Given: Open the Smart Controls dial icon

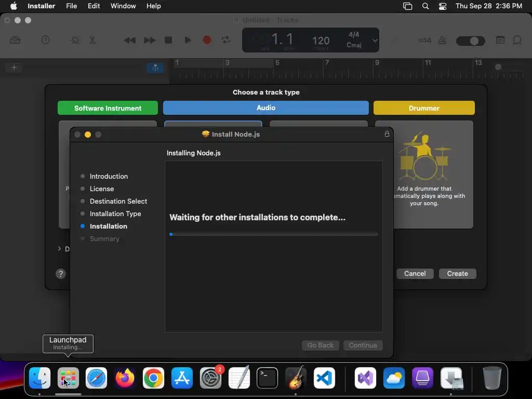Looking at the screenshot, I should click(75, 40).
